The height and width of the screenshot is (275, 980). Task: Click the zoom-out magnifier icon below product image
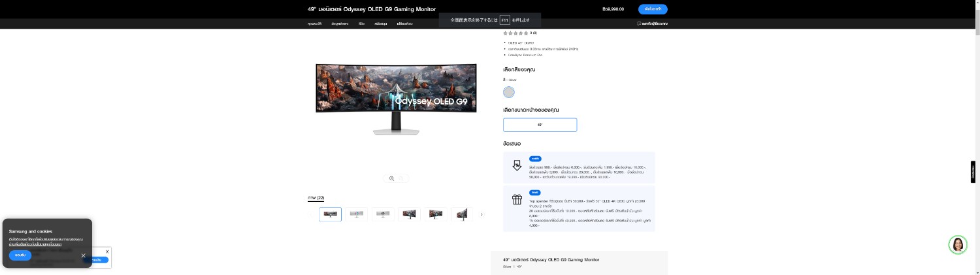click(x=402, y=178)
